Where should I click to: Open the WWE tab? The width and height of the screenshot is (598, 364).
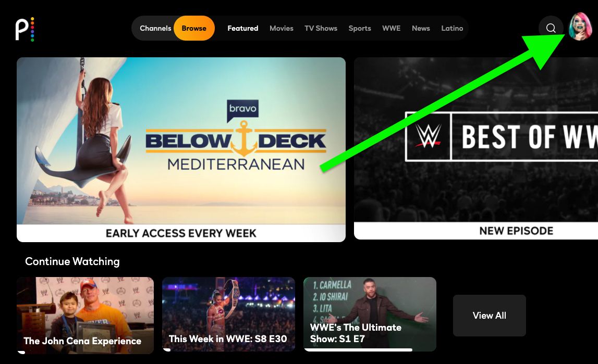392,28
